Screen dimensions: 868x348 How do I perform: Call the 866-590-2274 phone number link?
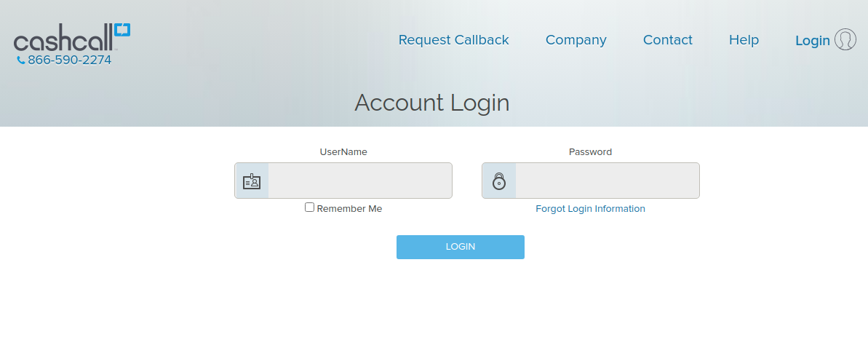pos(69,60)
